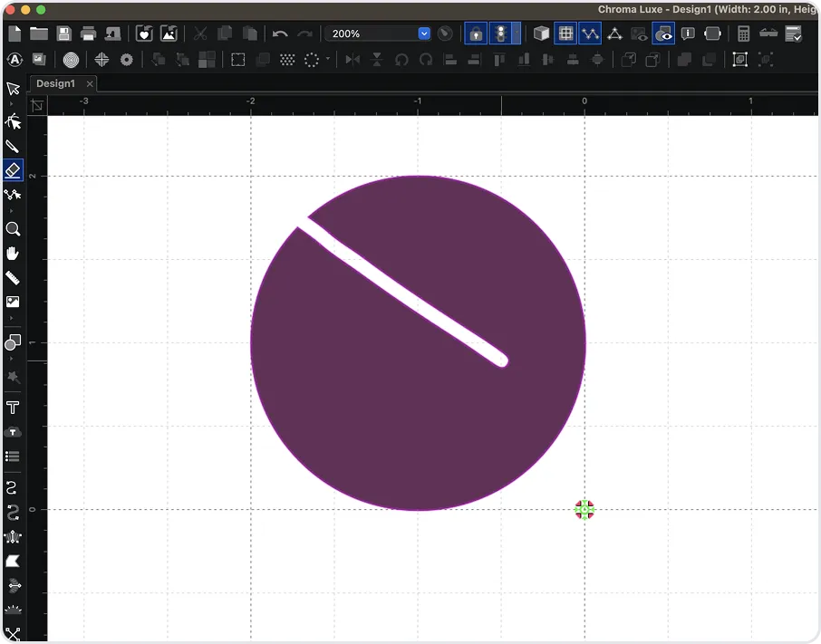Save the design with the floppy disk icon

coord(63,34)
